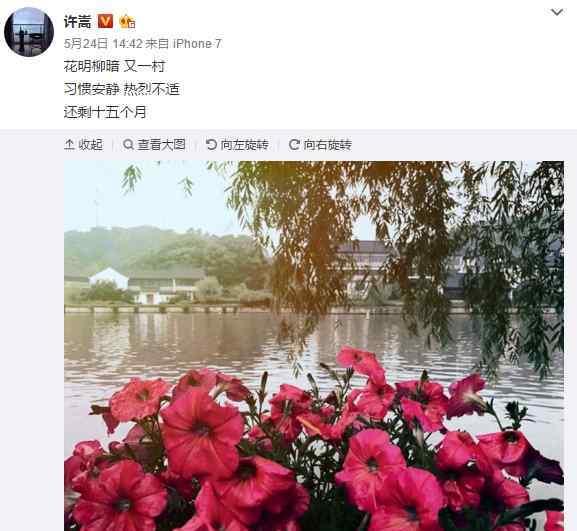
Task: Click the membership badge beside the V
Action: 127,21
